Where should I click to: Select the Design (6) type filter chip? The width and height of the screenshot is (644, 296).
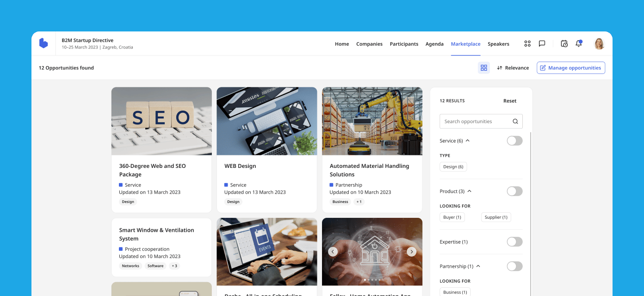pos(453,166)
